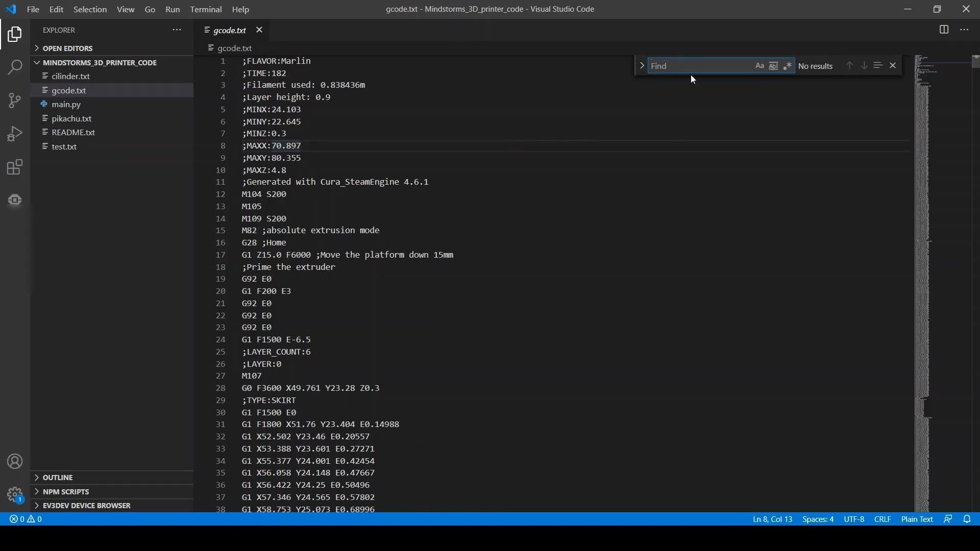Screen dimensions: 980x551
Task: Expand the Outline panel
Action: pos(58,478)
